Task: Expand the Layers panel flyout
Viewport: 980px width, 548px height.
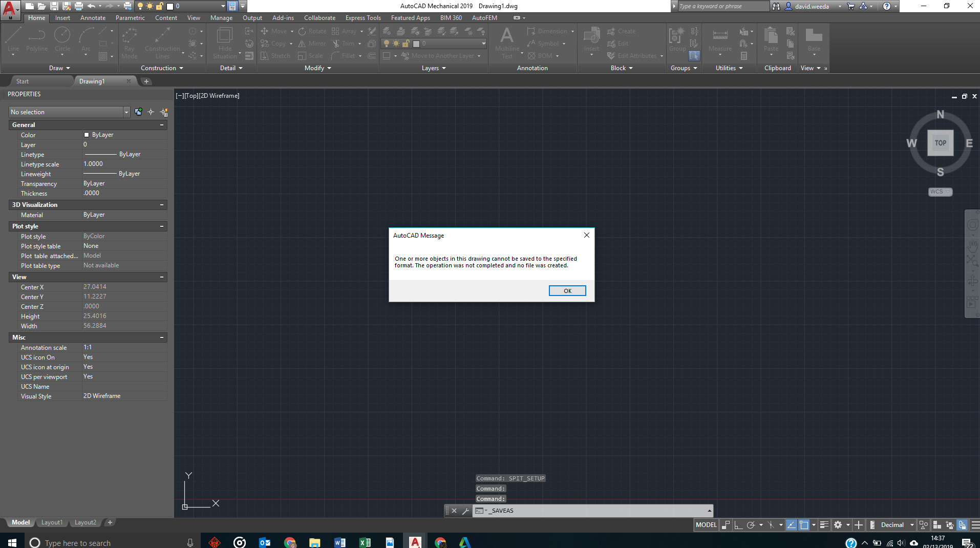Action: pos(434,68)
